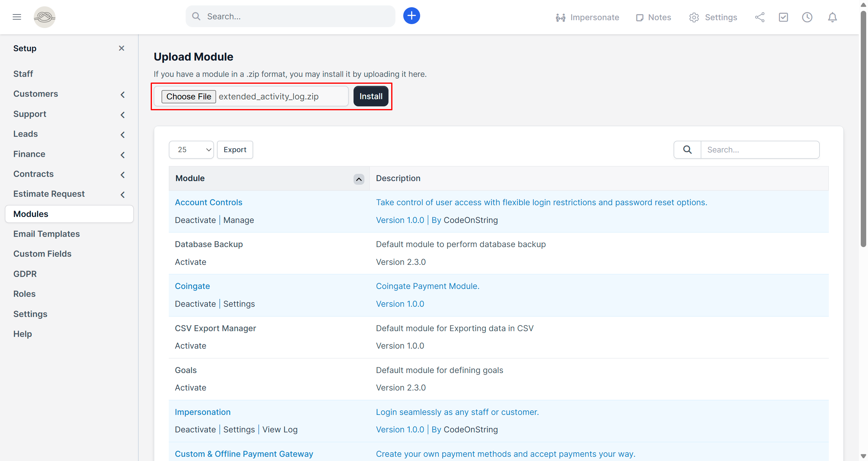Click the Impersonate icon in header
This screenshot has width=868, height=461.
point(560,17)
